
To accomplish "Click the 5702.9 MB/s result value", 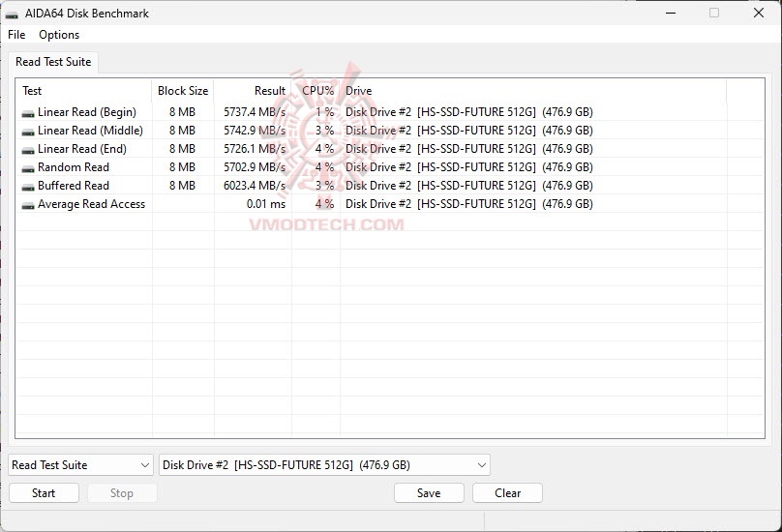I will coord(255,167).
